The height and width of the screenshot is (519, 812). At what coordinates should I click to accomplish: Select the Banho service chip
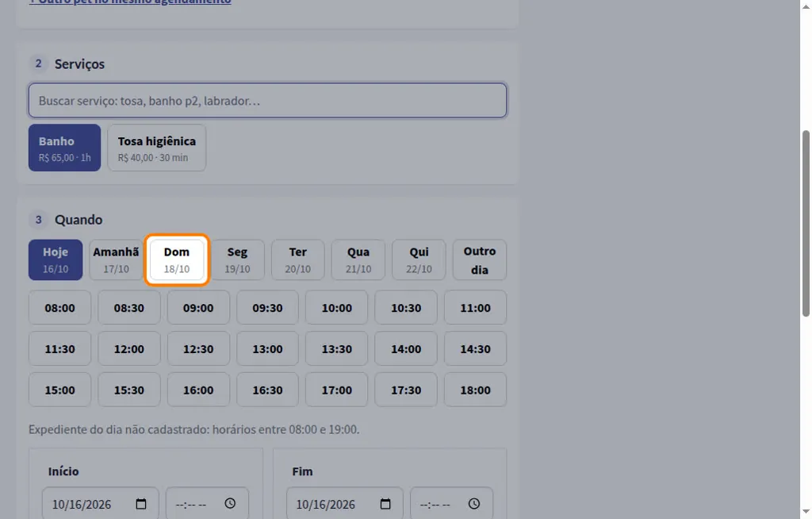(x=65, y=148)
